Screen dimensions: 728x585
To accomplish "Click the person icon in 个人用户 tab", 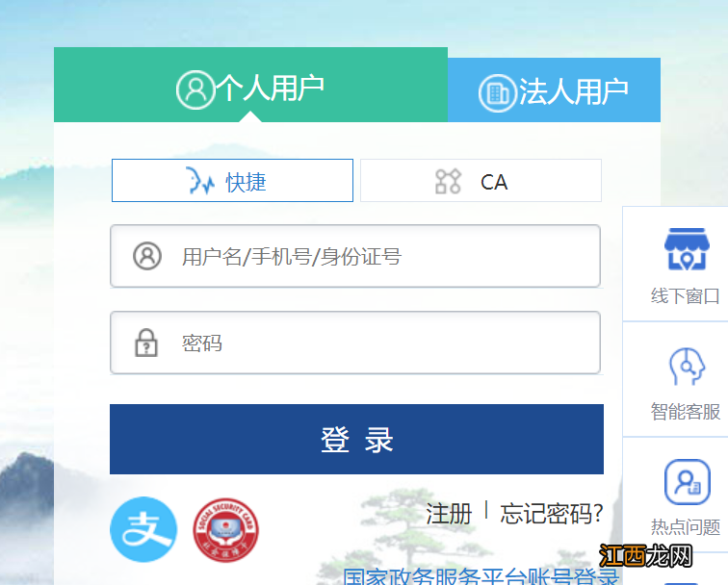I will click(x=195, y=90).
